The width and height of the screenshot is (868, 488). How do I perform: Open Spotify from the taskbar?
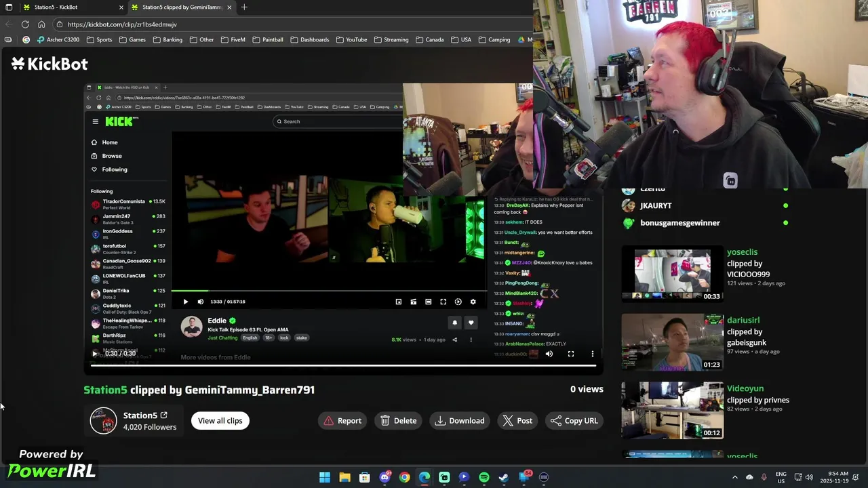click(x=484, y=477)
